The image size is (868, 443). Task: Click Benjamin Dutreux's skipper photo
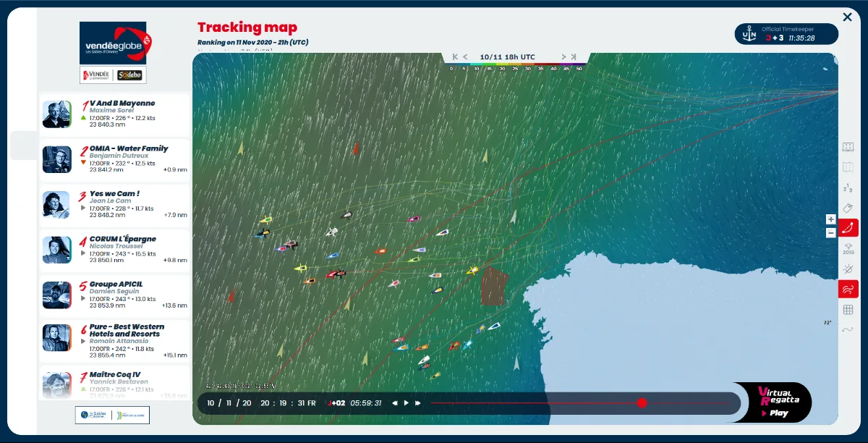tap(56, 159)
